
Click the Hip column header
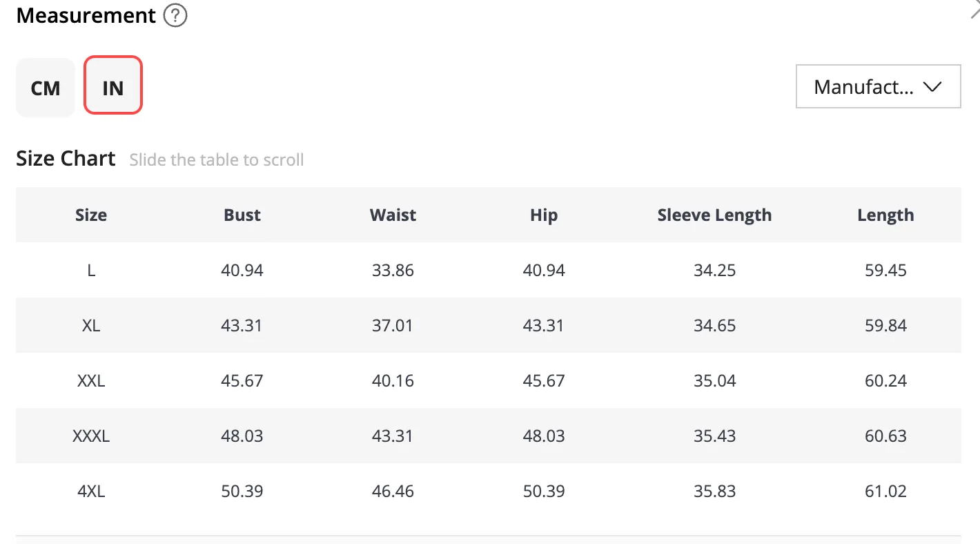544,215
